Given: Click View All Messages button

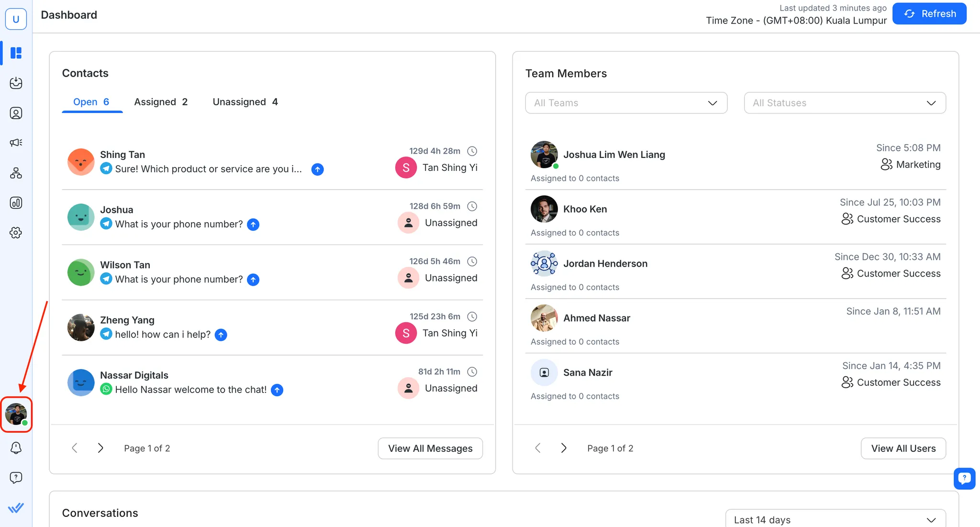Looking at the screenshot, I should [430, 449].
